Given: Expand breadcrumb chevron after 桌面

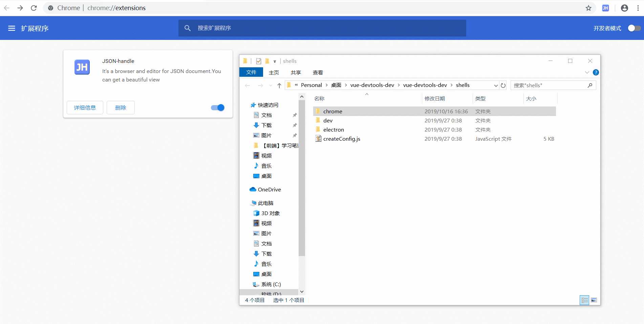Looking at the screenshot, I should coord(346,85).
